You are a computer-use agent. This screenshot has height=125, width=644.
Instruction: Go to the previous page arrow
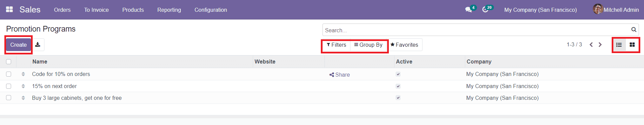591,44
